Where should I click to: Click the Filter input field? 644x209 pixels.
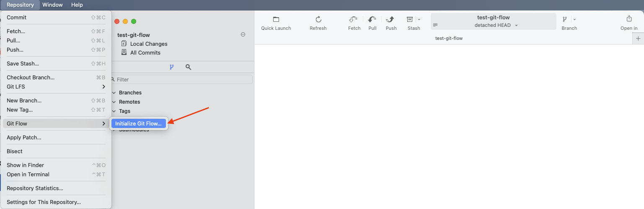(182, 79)
